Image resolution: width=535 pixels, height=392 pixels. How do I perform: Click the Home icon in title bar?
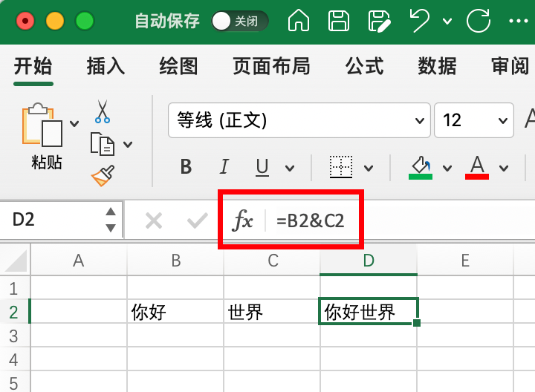coord(298,20)
